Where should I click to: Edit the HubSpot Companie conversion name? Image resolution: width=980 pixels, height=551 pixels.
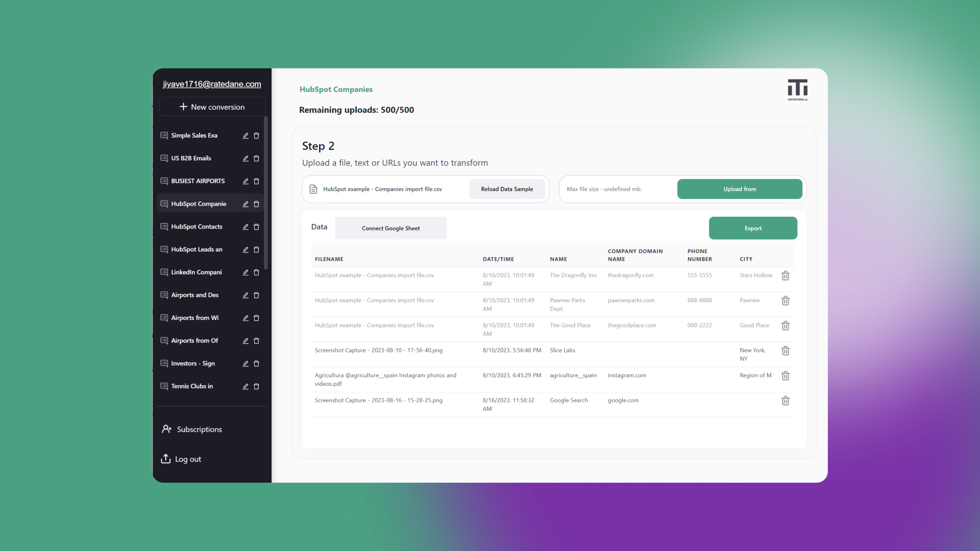point(245,204)
